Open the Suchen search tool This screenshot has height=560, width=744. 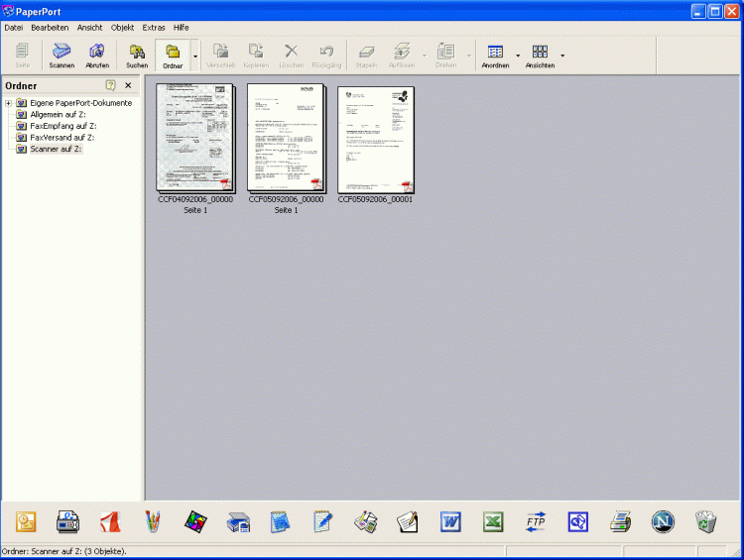coord(137,55)
